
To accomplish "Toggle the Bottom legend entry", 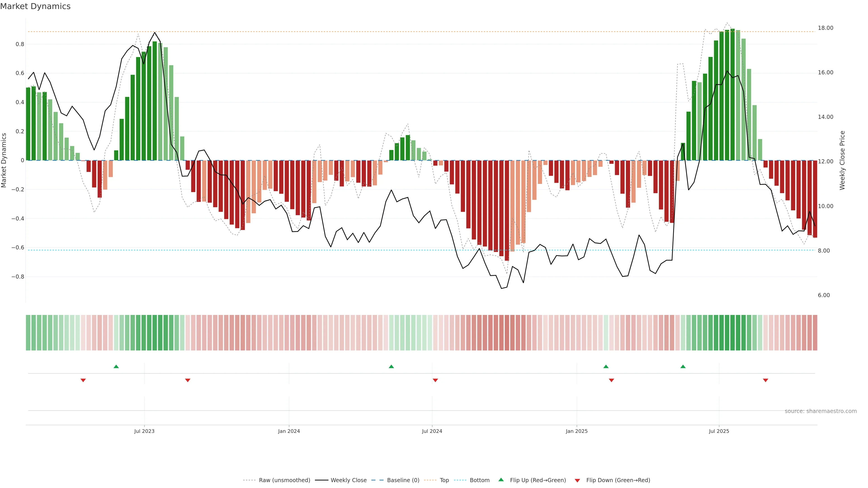I will pos(479,480).
